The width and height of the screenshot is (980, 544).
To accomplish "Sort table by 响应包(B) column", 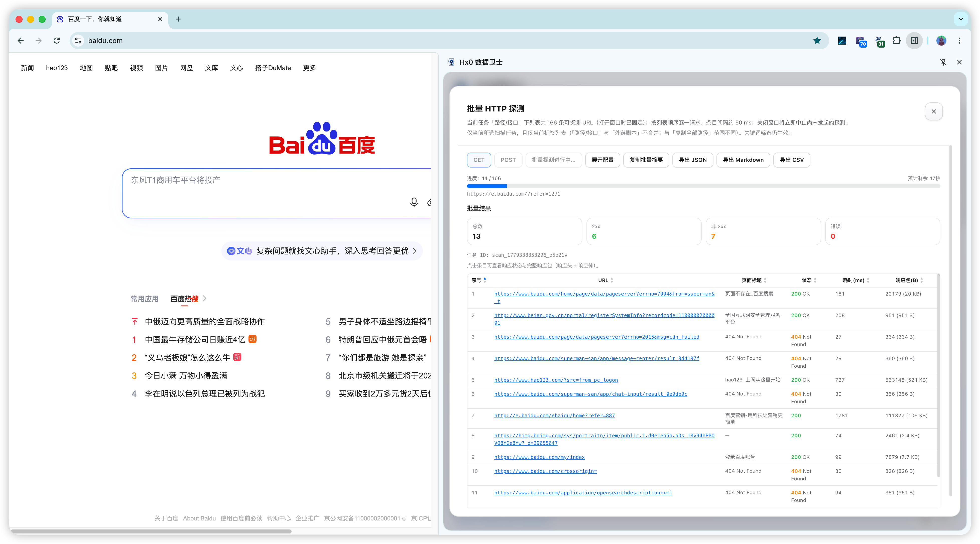I will [909, 280].
